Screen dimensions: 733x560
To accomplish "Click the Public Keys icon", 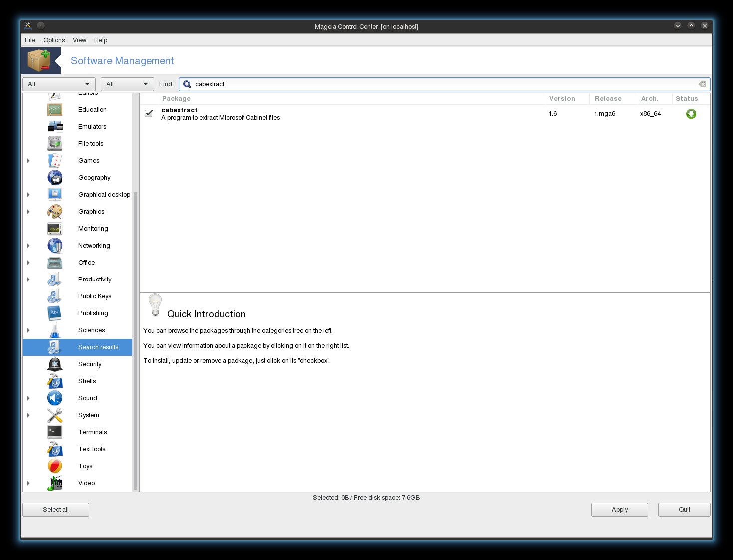I will click(x=55, y=296).
